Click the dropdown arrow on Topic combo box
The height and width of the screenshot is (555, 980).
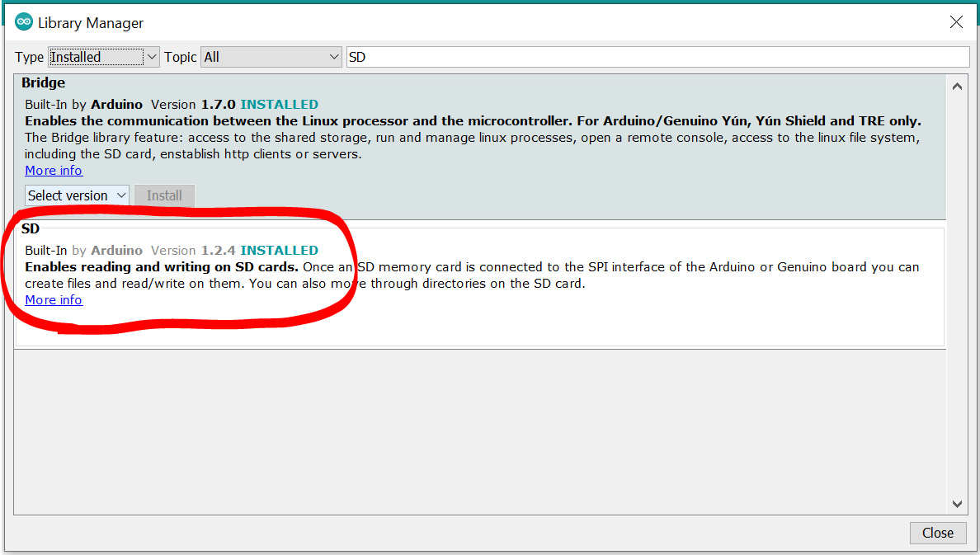point(333,57)
